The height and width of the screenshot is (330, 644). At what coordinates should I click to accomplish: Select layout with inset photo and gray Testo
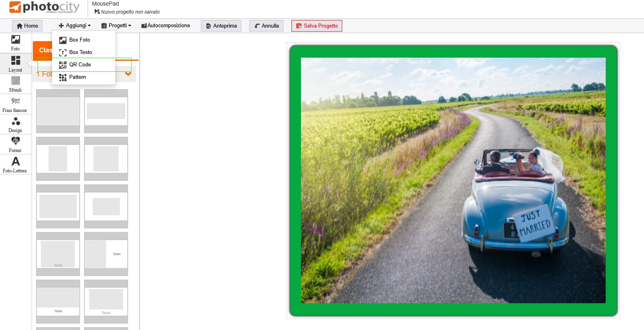(106, 302)
